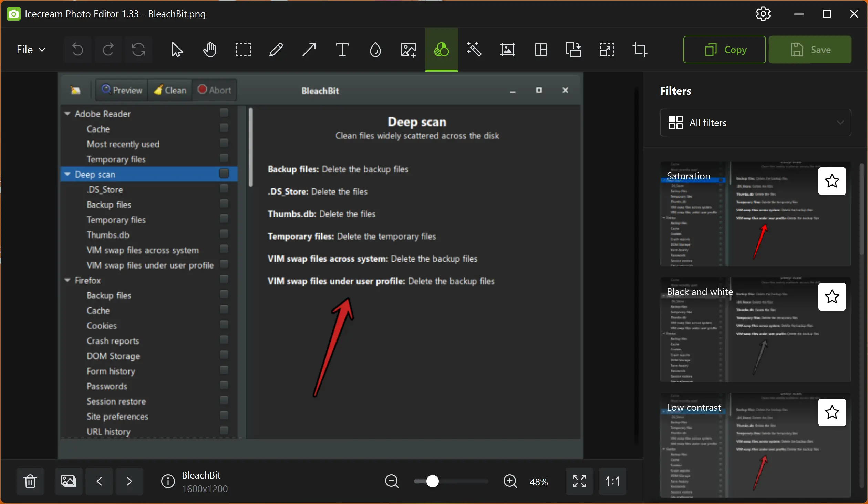868x504 pixels.
Task: Open the magic wand Enhance tool
Action: coord(474,50)
